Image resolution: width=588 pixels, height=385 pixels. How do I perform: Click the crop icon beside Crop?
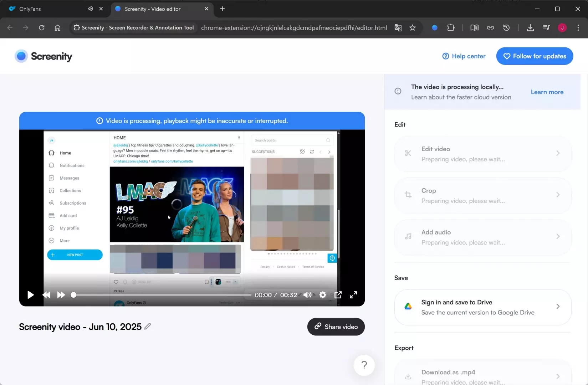pos(408,195)
